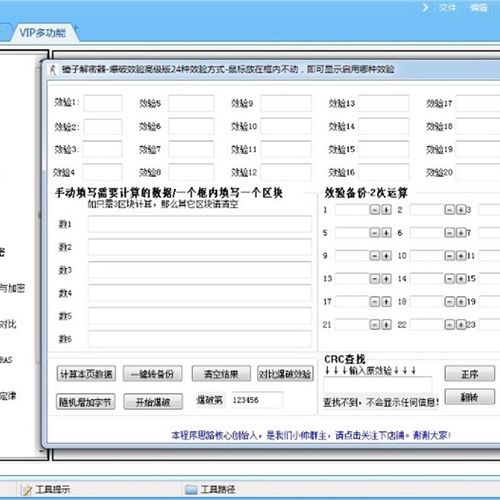Click the plus button for backup field 1
This screenshot has width=500, height=500.
[386, 210]
